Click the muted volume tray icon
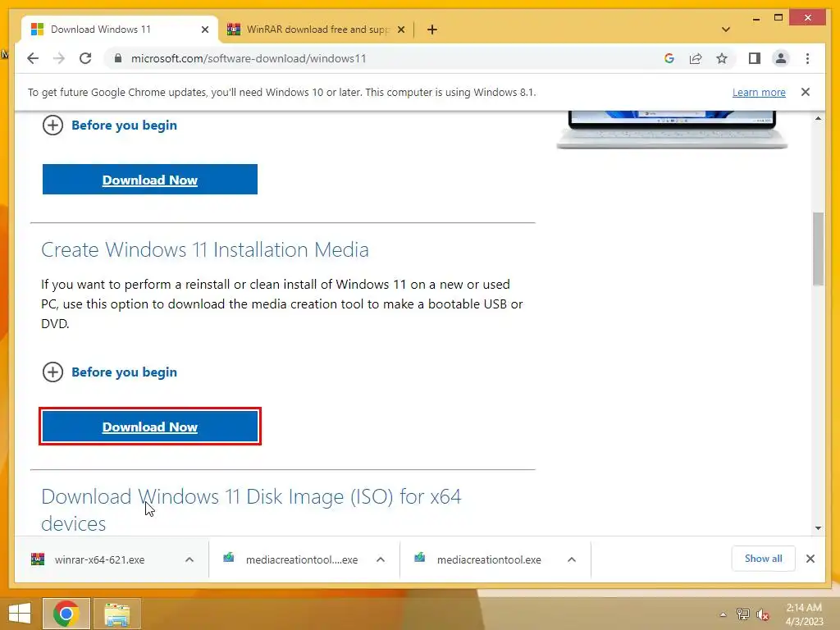The height and width of the screenshot is (630, 840). pos(763,614)
